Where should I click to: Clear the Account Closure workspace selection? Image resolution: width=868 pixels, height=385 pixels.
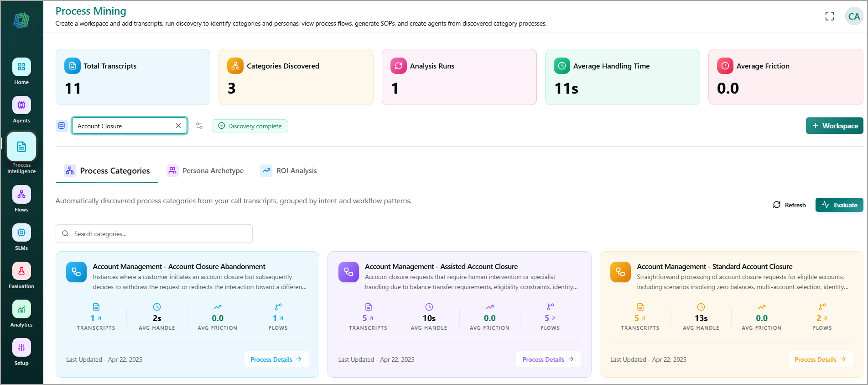coord(178,126)
